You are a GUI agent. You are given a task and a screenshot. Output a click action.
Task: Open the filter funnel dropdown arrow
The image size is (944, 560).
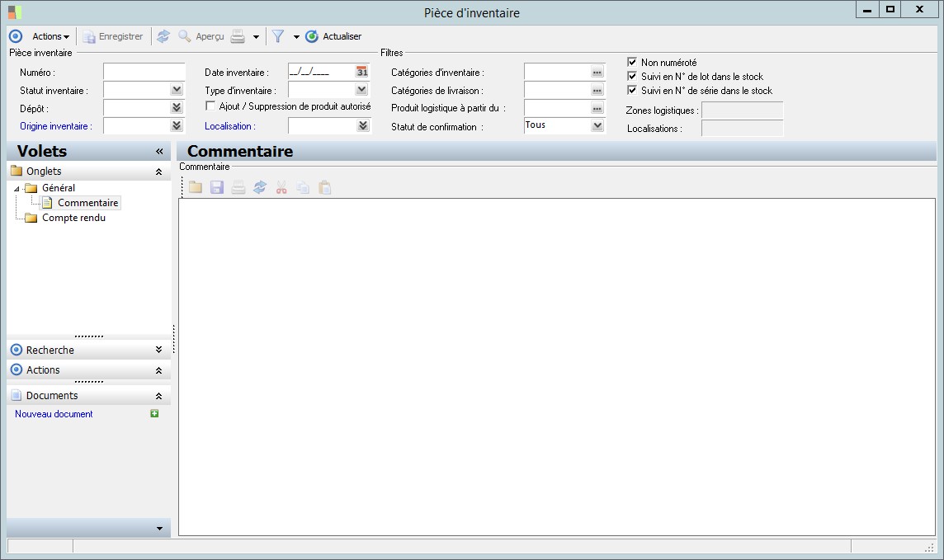[296, 37]
